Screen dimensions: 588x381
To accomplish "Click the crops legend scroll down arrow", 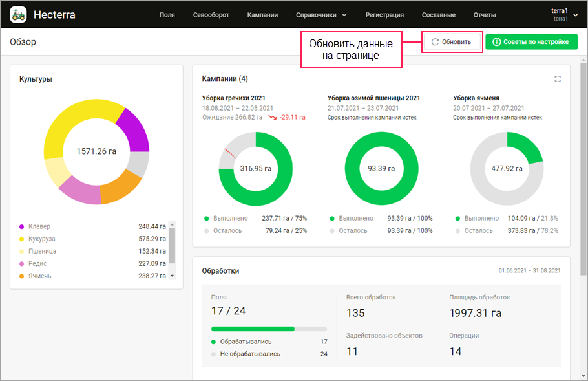I will [x=172, y=276].
